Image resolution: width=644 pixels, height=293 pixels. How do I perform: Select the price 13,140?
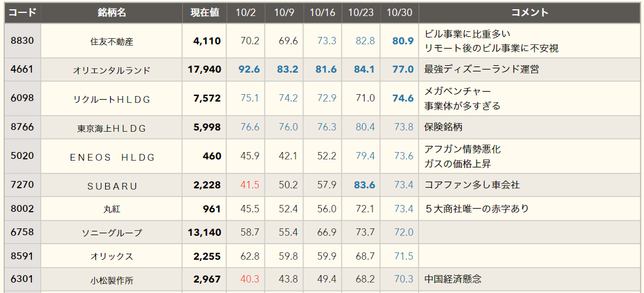tap(204, 233)
